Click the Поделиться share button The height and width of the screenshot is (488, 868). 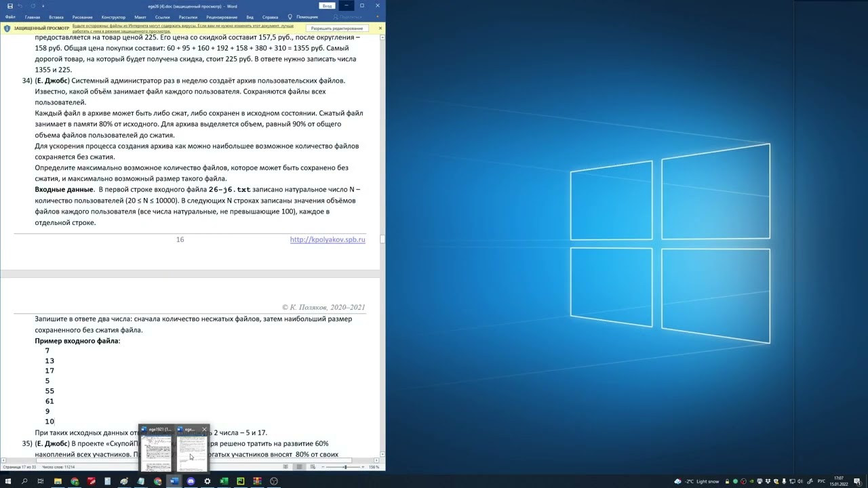coord(347,17)
